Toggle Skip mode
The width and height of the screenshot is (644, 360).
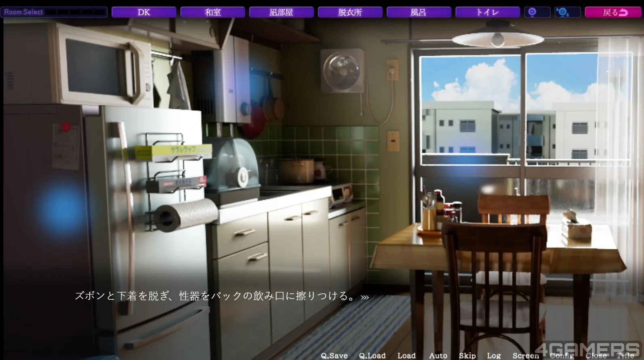(x=467, y=356)
